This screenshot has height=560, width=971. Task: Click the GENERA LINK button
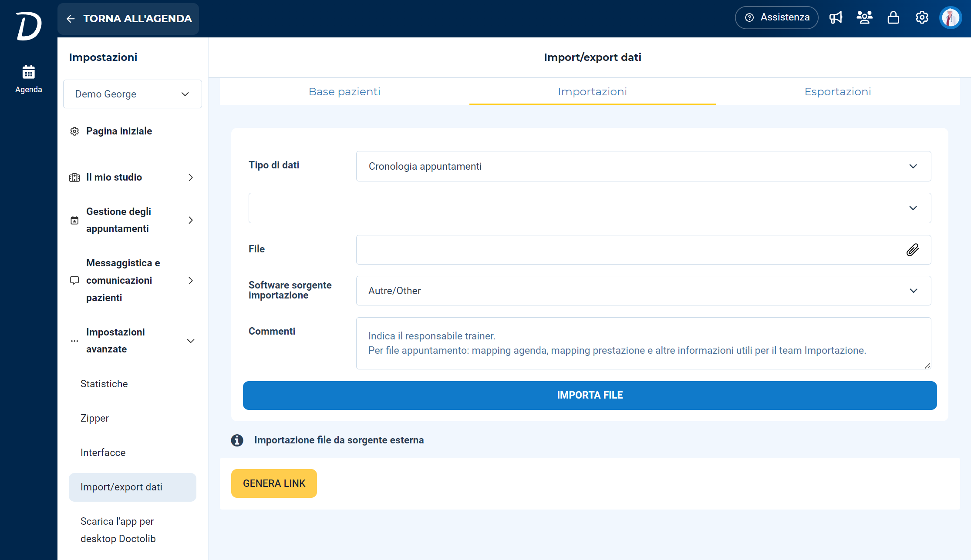274,483
